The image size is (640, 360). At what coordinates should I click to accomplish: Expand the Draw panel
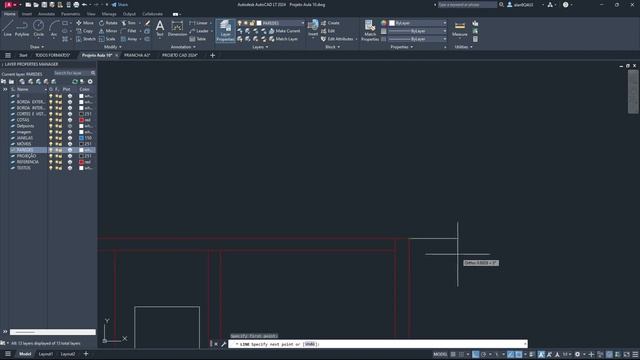[x=37, y=47]
